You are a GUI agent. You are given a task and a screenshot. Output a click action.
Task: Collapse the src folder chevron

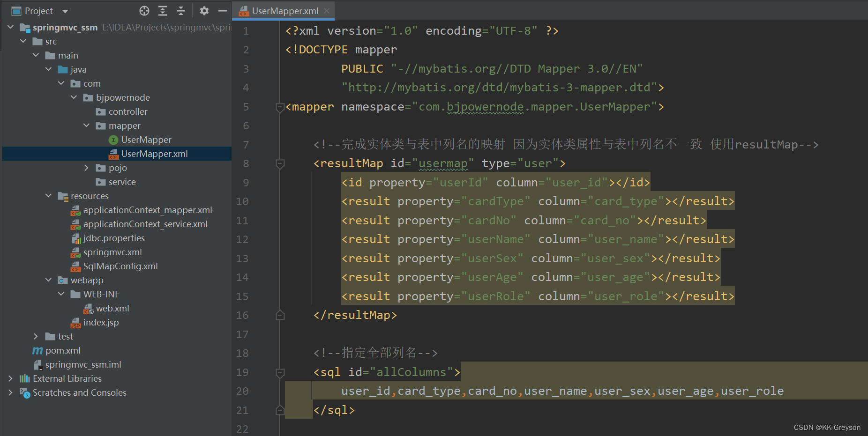click(23, 41)
